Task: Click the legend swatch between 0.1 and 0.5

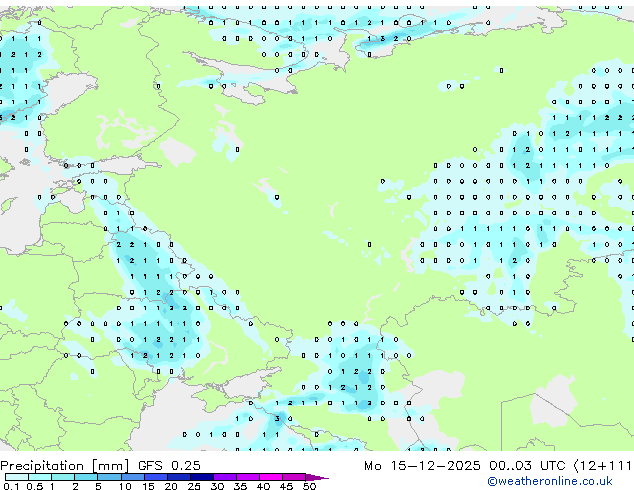Action: tap(17, 477)
